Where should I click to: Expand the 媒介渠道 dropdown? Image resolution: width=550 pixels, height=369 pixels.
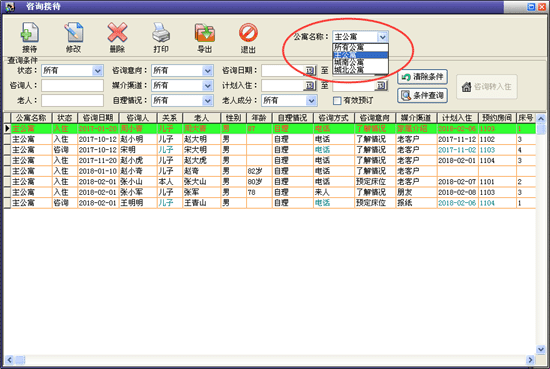pyautogui.click(x=208, y=86)
